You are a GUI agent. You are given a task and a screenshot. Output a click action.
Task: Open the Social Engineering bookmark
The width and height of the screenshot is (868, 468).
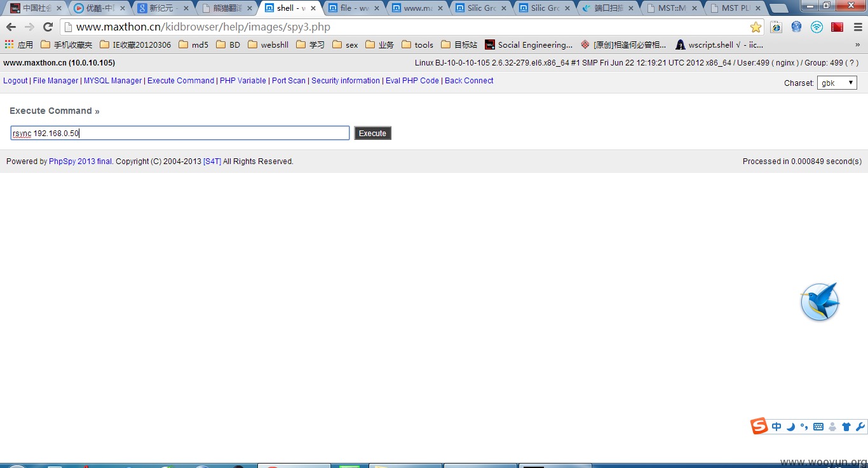click(x=529, y=45)
